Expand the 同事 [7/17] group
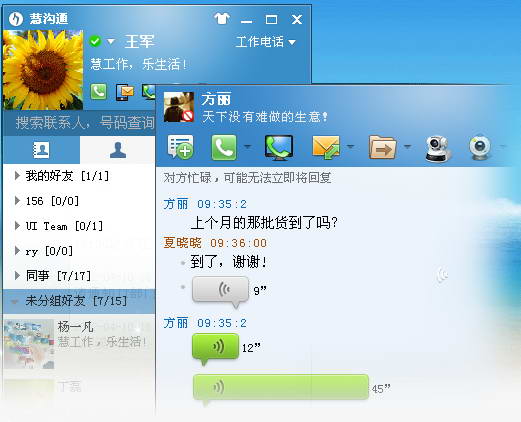This screenshot has width=521, height=422. pyautogui.click(x=79, y=276)
